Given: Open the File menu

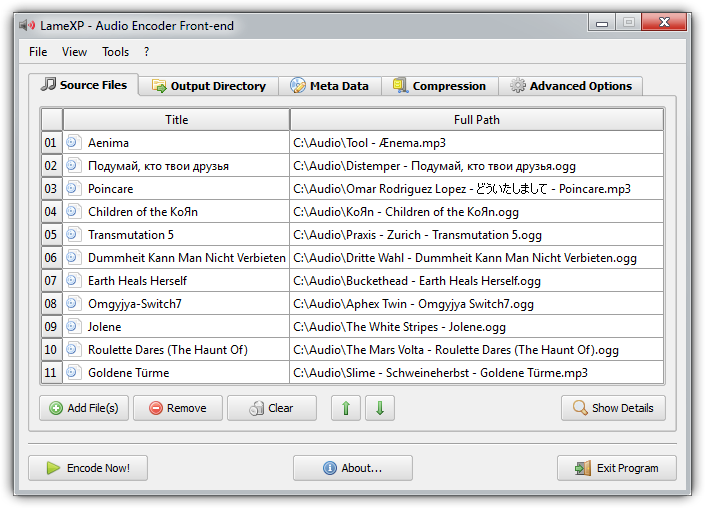Looking at the screenshot, I should point(38,52).
